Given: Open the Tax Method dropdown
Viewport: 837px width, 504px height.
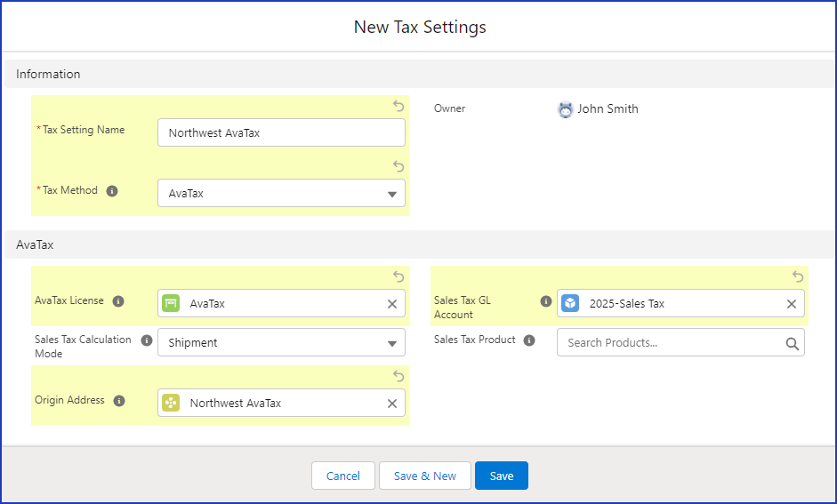Looking at the screenshot, I should click(281, 193).
